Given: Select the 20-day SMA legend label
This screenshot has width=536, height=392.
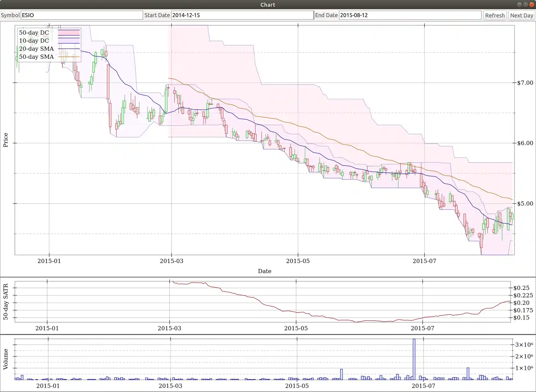Looking at the screenshot, I should [36, 48].
